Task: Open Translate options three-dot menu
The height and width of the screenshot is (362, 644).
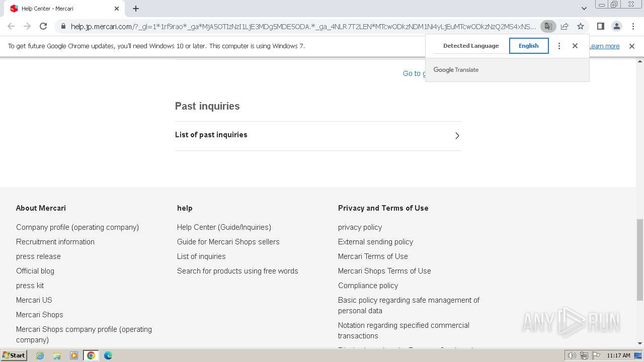Action: 559,46
